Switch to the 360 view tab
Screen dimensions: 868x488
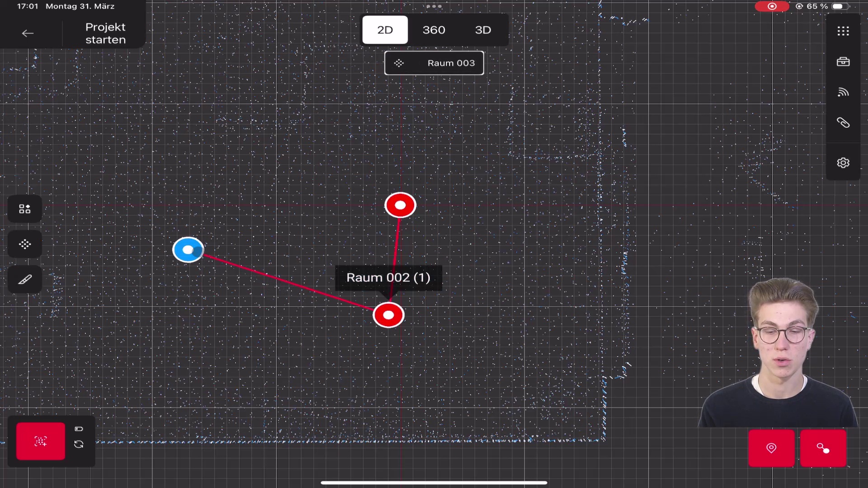[x=434, y=30]
